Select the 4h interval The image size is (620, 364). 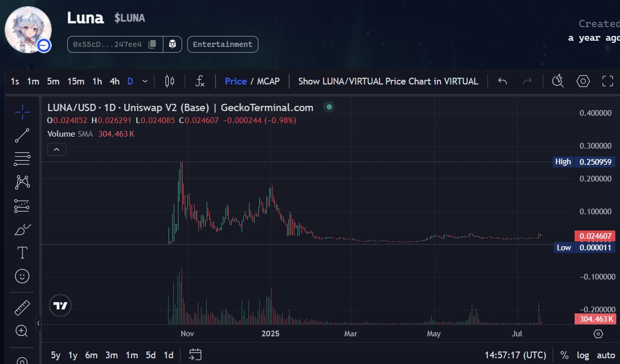[114, 81]
